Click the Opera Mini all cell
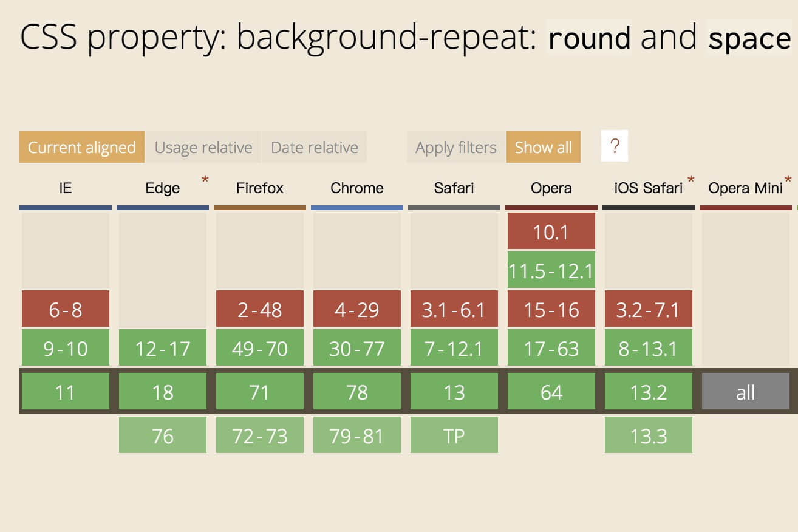The height and width of the screenshot is (532, 798). [746, 391]
